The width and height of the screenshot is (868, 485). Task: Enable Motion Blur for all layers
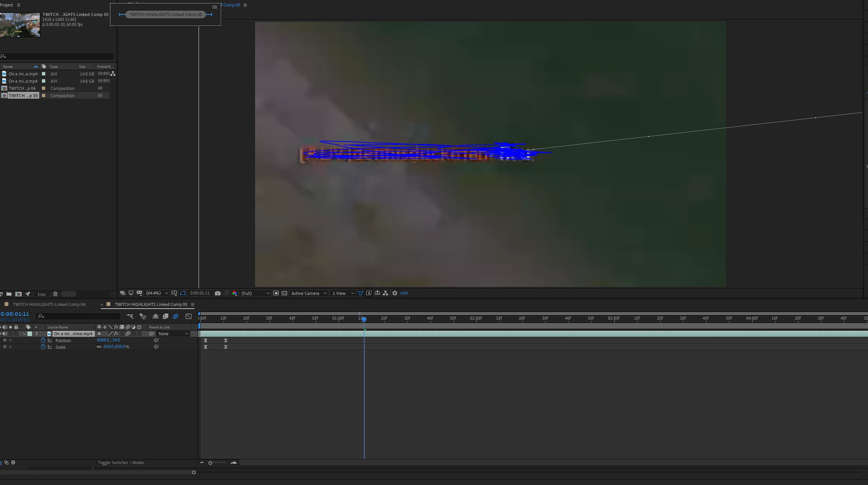click(x=176, y=316)
